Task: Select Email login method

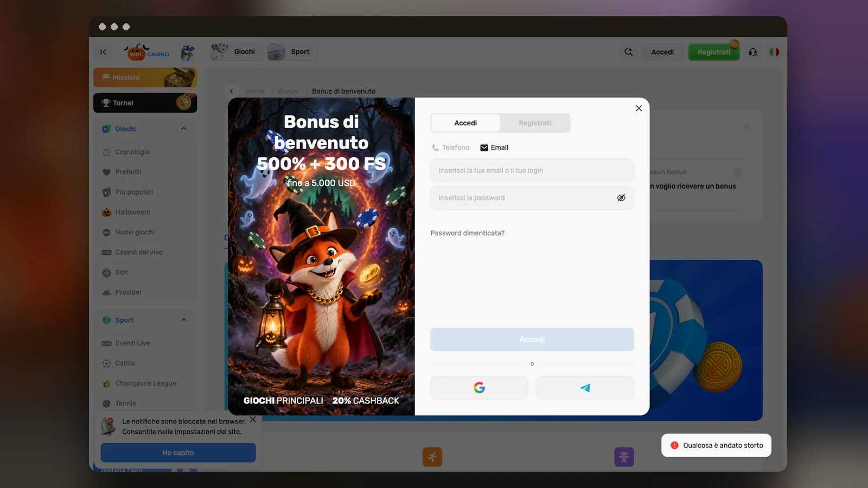Action: click(x=494, y=147)
